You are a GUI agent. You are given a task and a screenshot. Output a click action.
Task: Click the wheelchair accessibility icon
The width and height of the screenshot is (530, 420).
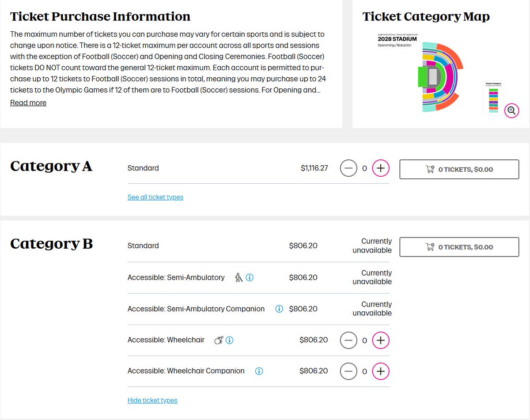coord(219,340)
